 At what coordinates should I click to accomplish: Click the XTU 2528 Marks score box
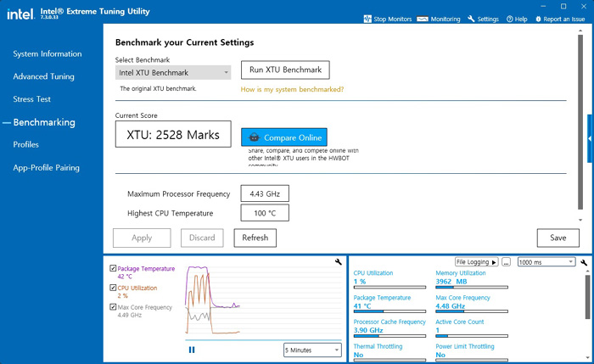(173, 134)
